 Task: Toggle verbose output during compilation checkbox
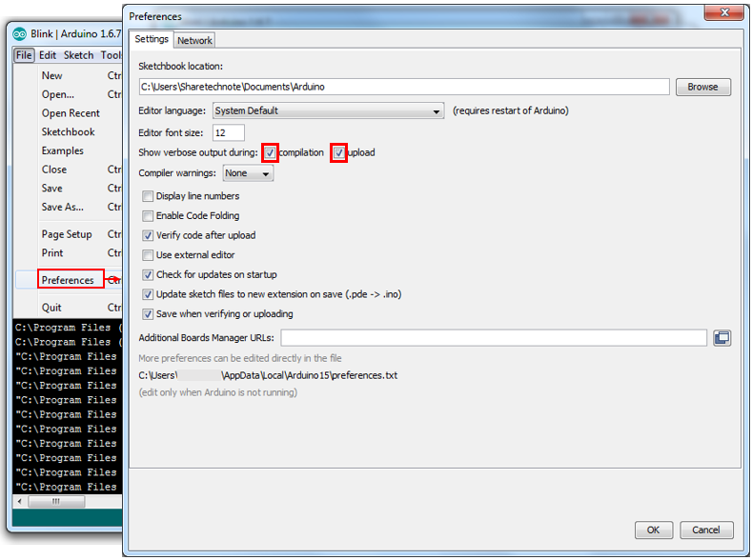click(x=270, y=152)
